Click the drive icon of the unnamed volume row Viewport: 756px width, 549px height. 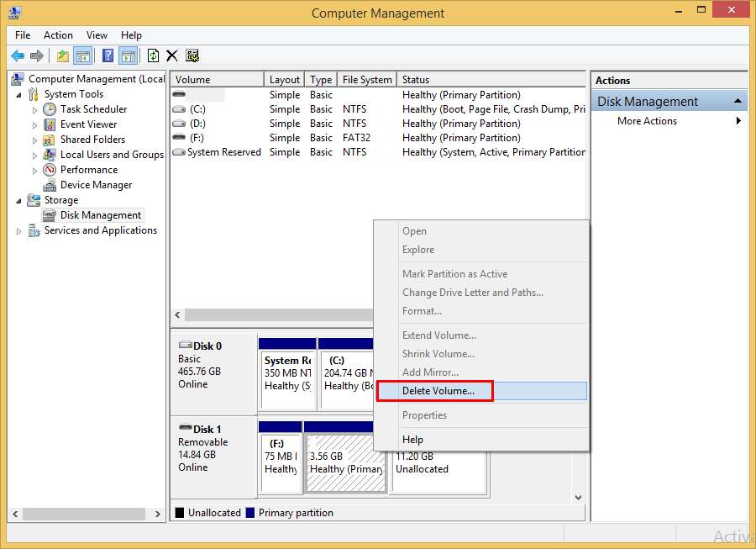click(179, 94)
